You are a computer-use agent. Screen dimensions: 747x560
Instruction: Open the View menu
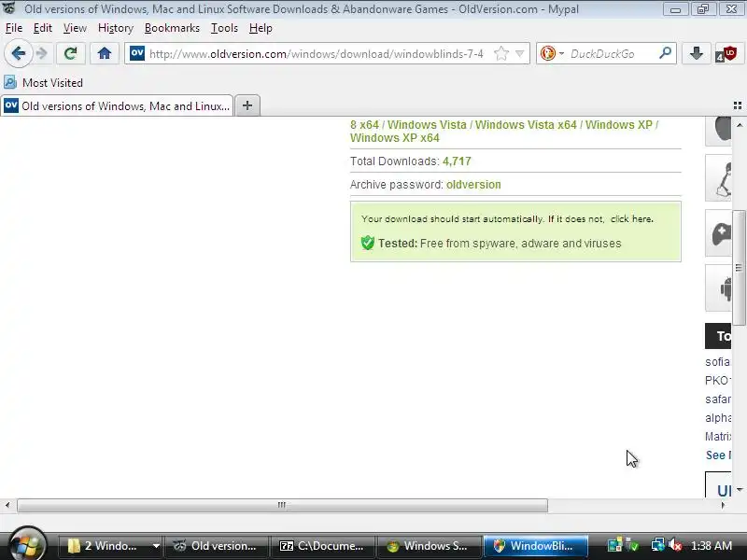point(75,28)
